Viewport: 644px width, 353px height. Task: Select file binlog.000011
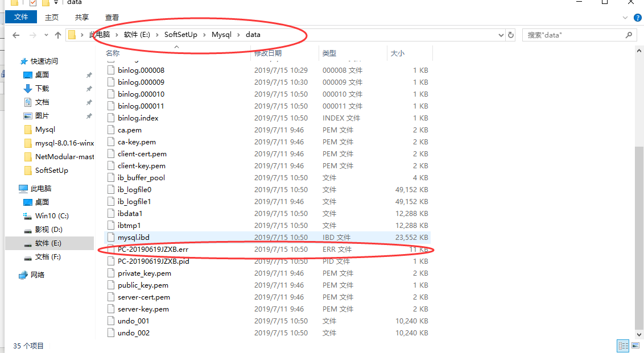(141, 106)
